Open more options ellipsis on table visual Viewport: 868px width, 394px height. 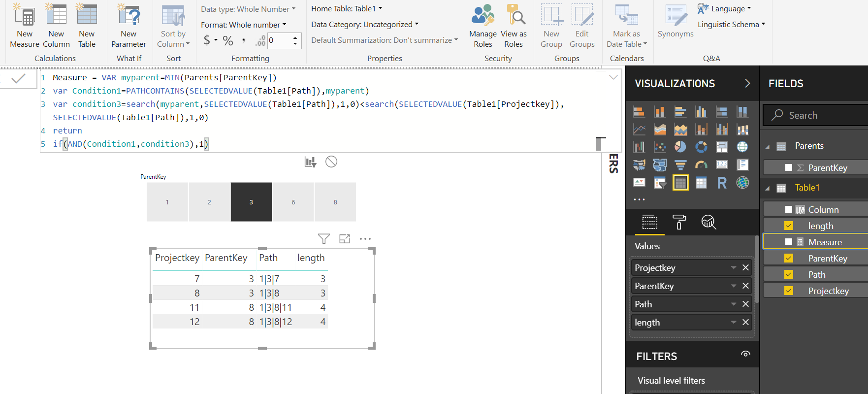pyautogui.click(x=365, y=239)
